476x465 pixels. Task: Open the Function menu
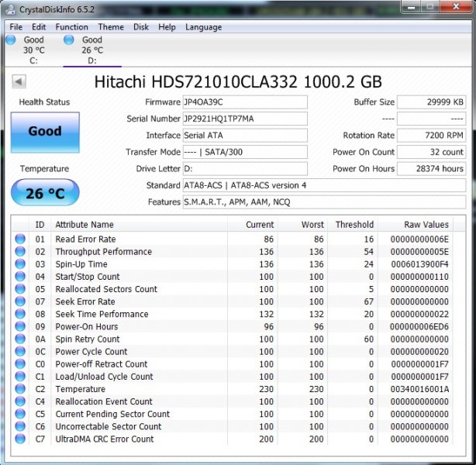point(71,27)
